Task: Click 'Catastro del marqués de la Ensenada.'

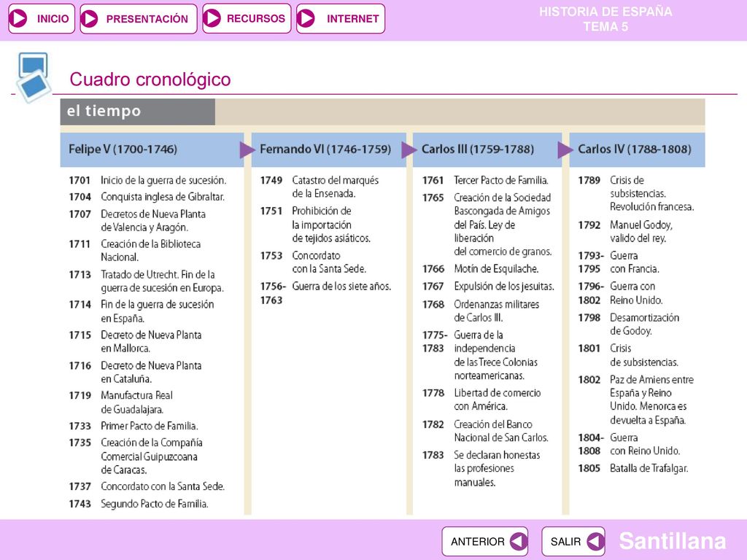Action: tap(336, 187)
